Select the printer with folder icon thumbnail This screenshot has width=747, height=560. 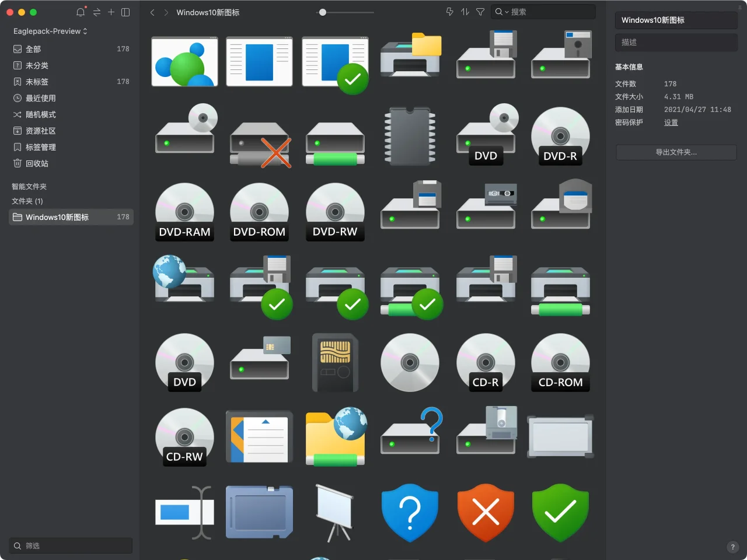pos(411,55)
